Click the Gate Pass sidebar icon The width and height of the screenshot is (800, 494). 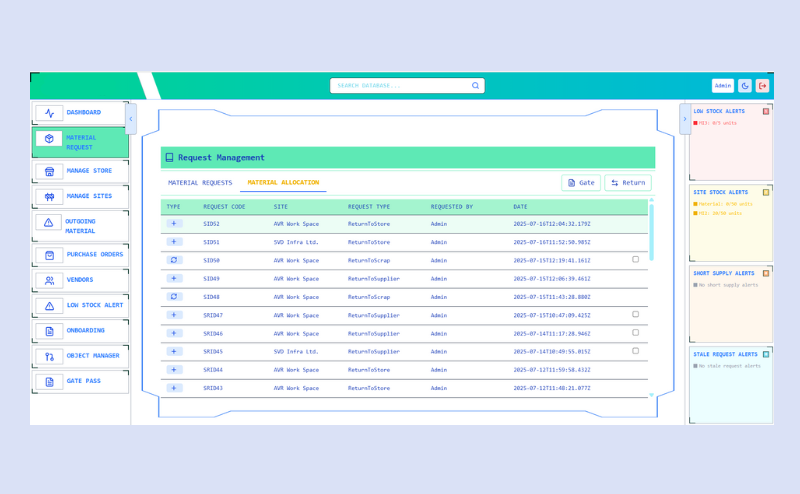(x=49, y=381)
